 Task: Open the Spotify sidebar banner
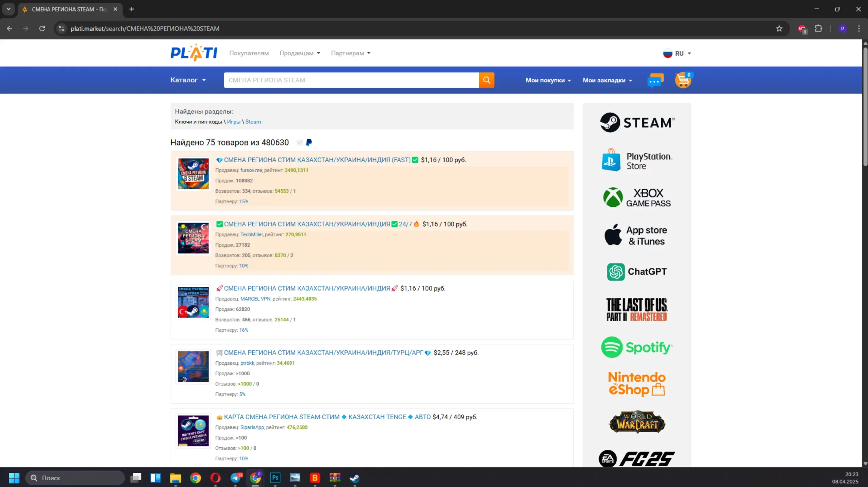(x=637, y=347)
